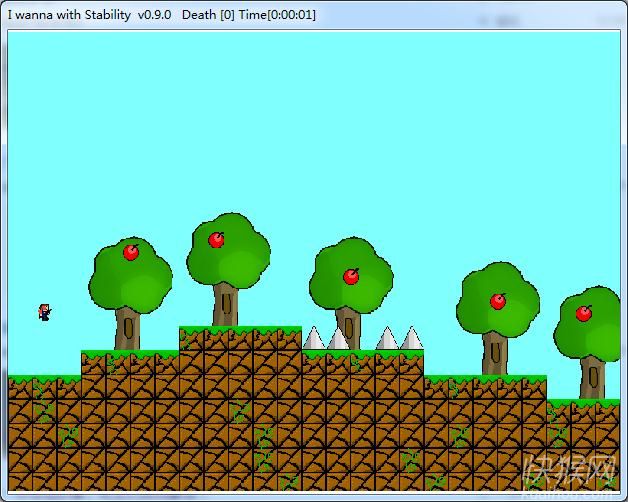Click the cherry on the leftmost tree
The width and height of the screenshot is (628, 502).
click(131, 252)
